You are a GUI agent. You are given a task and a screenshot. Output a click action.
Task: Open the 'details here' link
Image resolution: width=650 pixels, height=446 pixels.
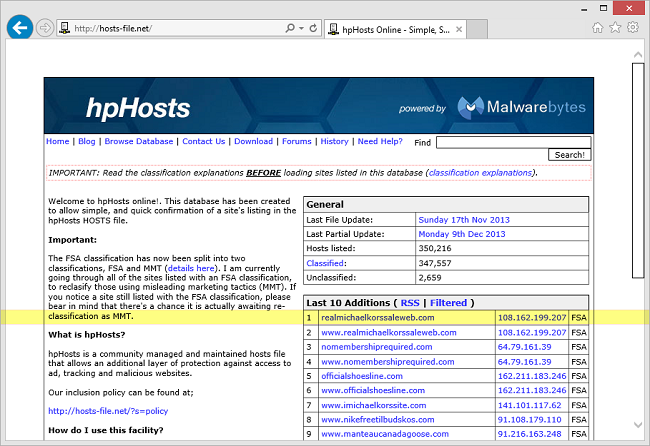click(x=191, y=268)
